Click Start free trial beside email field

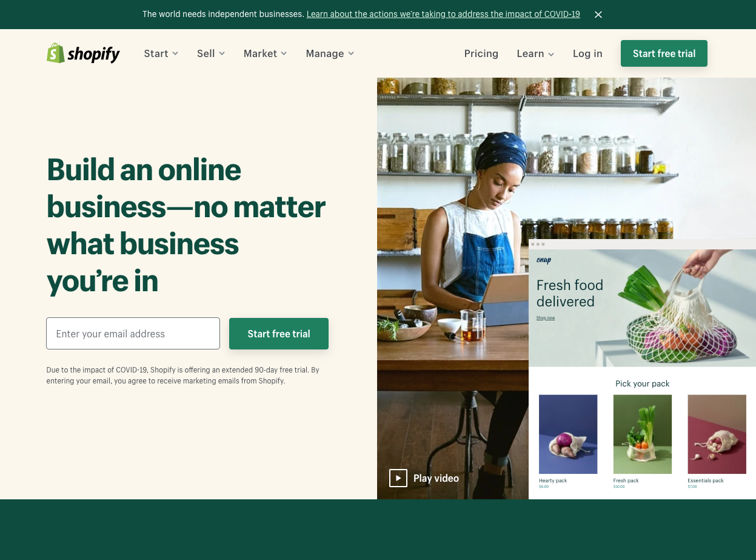[x=279, y=334]
